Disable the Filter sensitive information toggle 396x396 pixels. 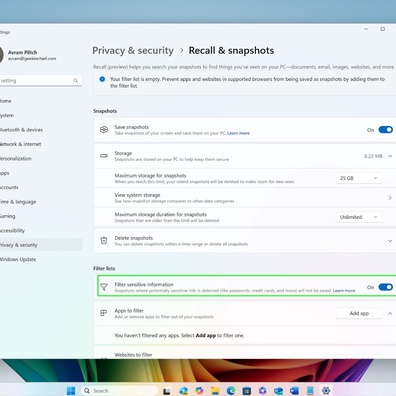point(386,287)
